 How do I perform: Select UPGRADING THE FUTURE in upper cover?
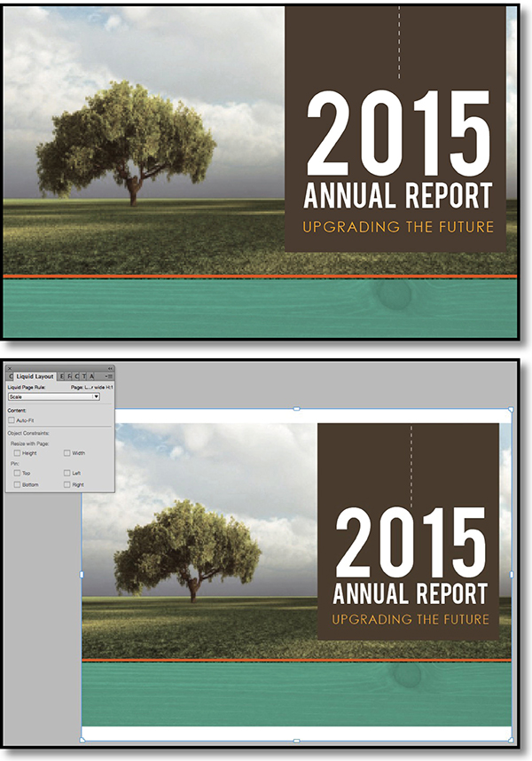(x=398, y=227)
